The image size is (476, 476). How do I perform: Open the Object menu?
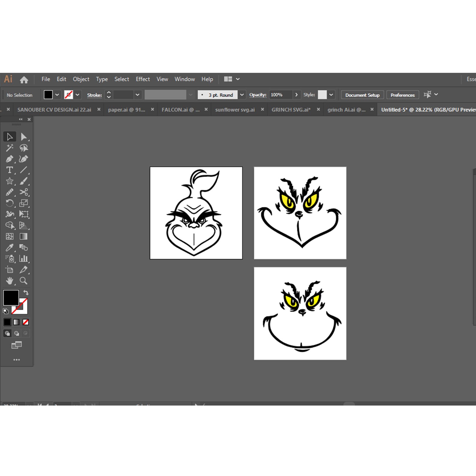(x=81, y=79)
